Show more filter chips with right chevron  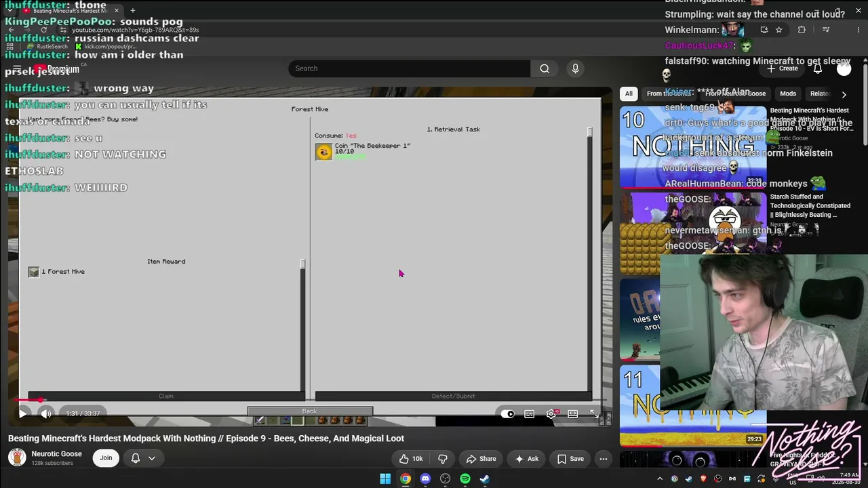click(844, 94)
